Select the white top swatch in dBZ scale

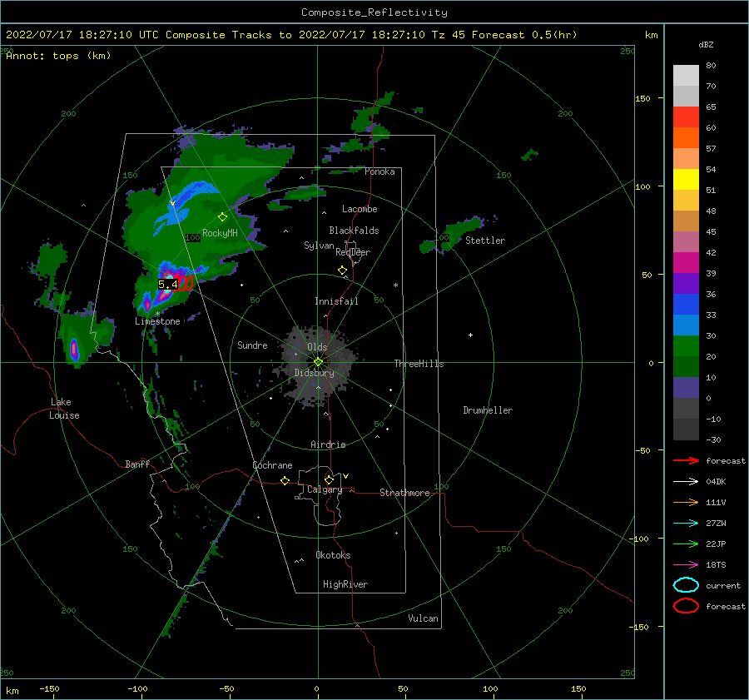(686, 76)
